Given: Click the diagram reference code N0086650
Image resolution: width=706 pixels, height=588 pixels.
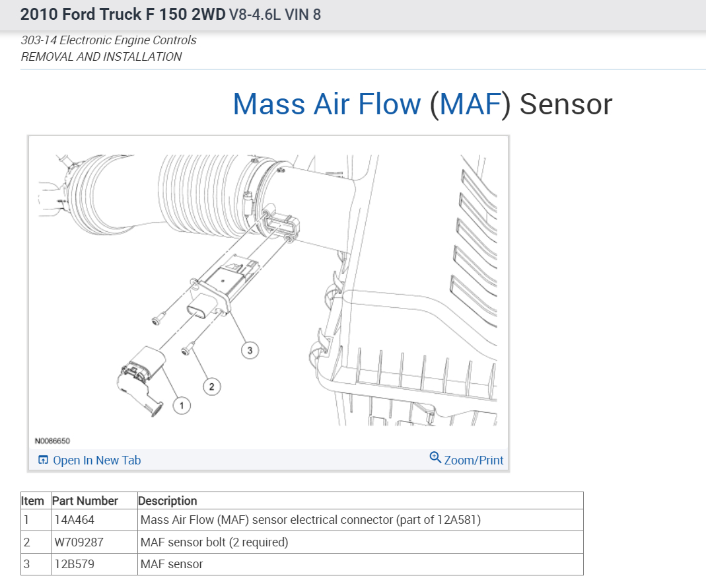Looking at the screenshot, I should click(52, 441).
